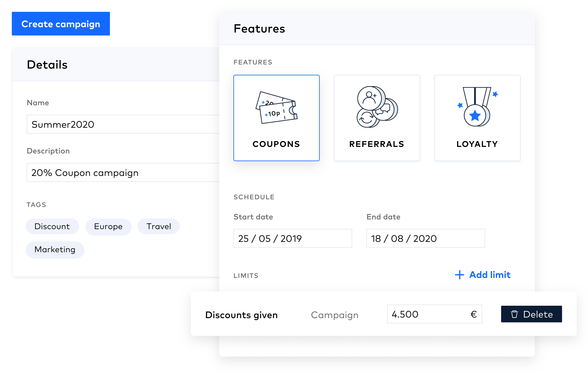Click the LIMITS section label
This screenshot has width=588, height=382.
[x=246, y=276]
